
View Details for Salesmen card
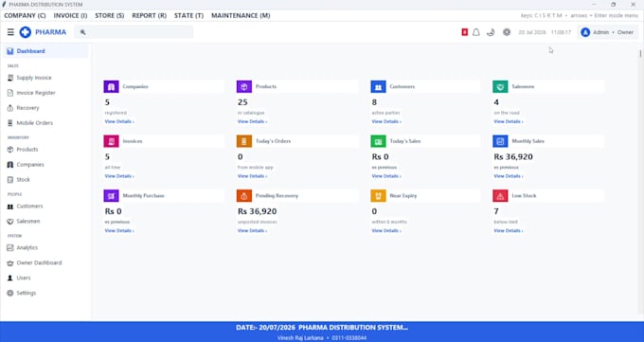508,121
